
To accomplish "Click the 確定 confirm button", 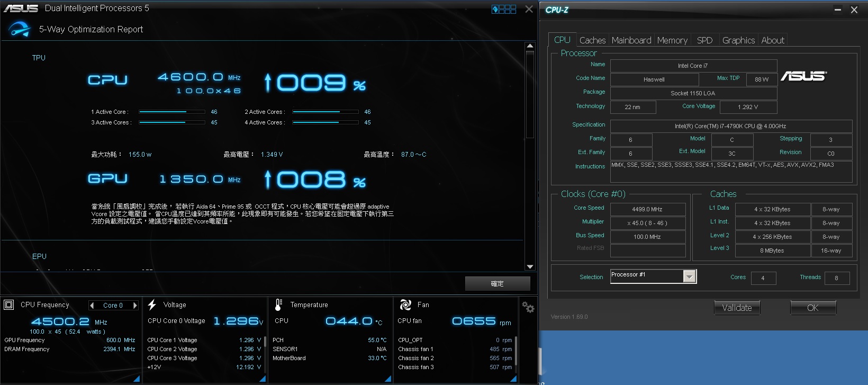I will tap(498, 284).
